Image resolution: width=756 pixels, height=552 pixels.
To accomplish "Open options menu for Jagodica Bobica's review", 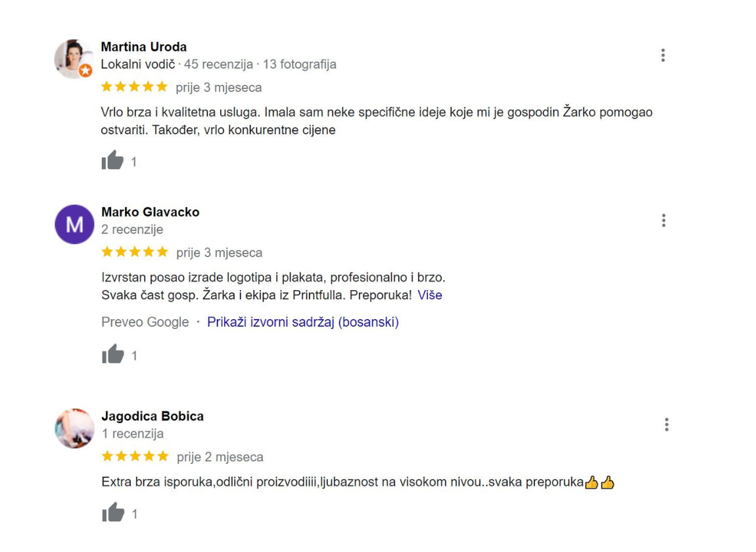I will pyautogui.click(x=667, y=424).
